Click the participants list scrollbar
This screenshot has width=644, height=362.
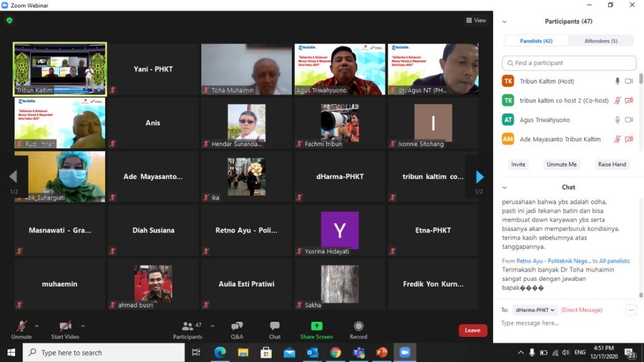click(x=641, y=80)
